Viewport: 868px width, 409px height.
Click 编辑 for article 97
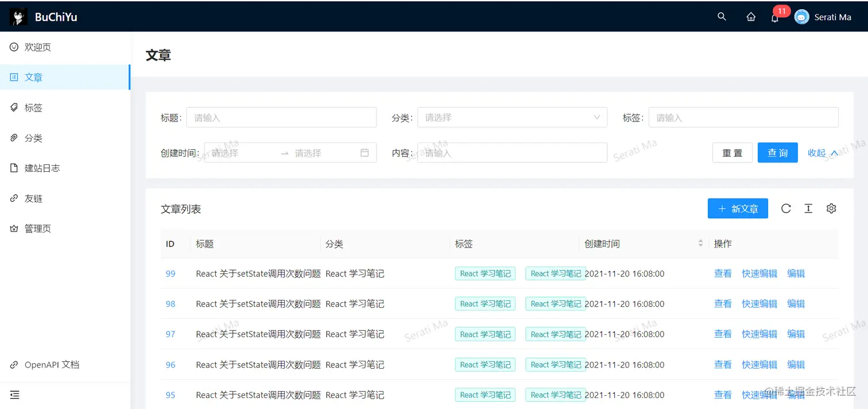click(x=796, y=334)
